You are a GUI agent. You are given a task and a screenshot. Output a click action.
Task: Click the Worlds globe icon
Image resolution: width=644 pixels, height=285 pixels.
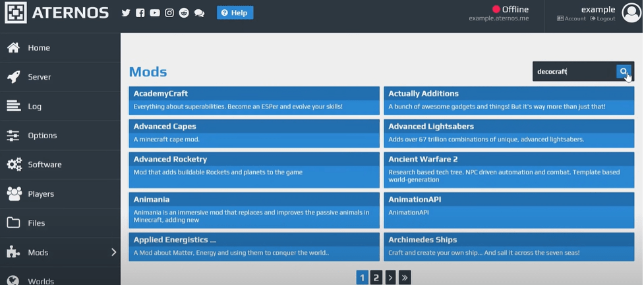pyautogui.click(x=14, y=280)
